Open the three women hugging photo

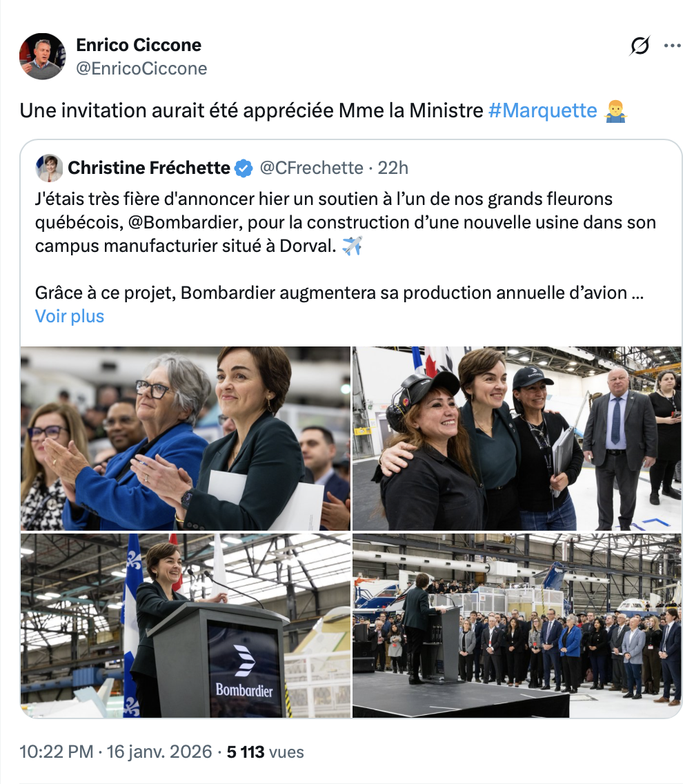click(517, 438)
